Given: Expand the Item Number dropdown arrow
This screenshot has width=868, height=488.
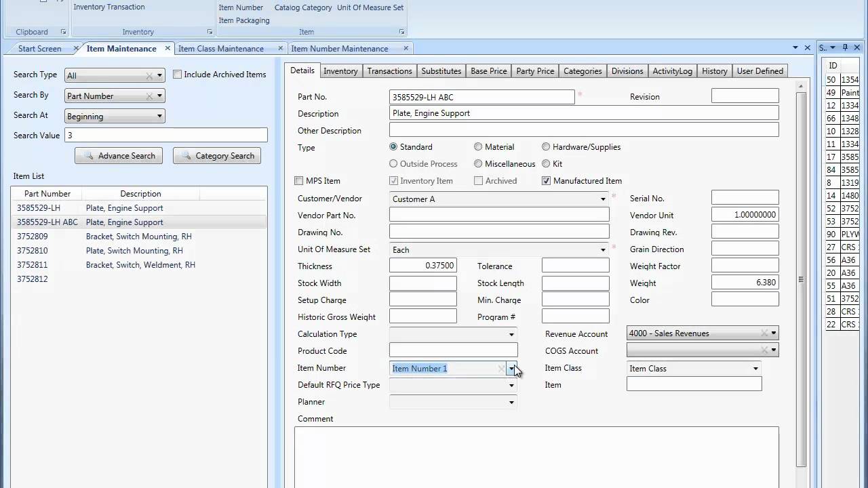Looking at the screenshot, I should (x=512, y=369).
